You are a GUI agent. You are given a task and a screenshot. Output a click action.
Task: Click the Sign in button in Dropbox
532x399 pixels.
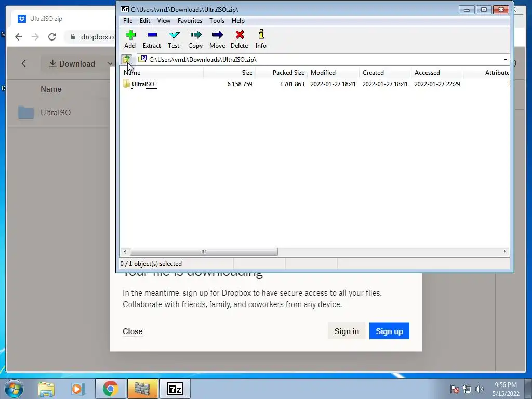coord(347,331)
